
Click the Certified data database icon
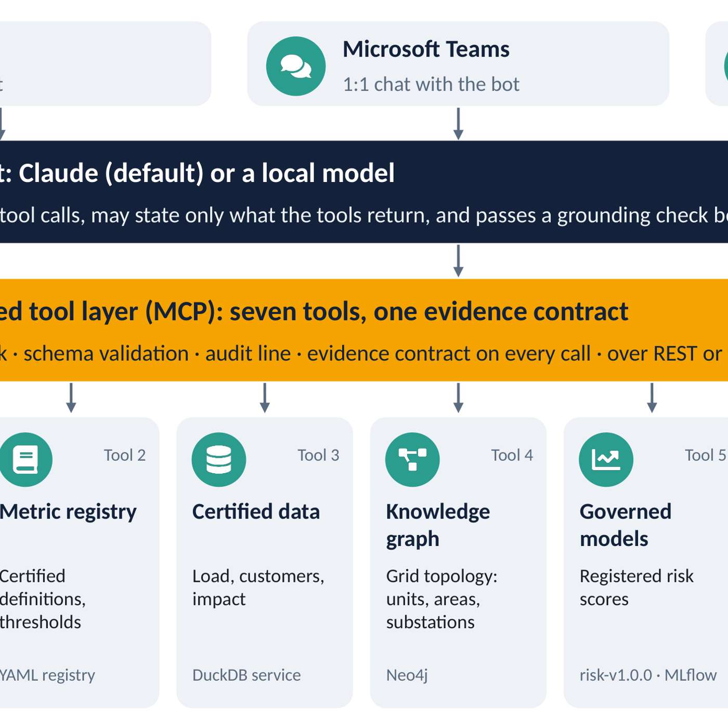click(x=219, y=460)
